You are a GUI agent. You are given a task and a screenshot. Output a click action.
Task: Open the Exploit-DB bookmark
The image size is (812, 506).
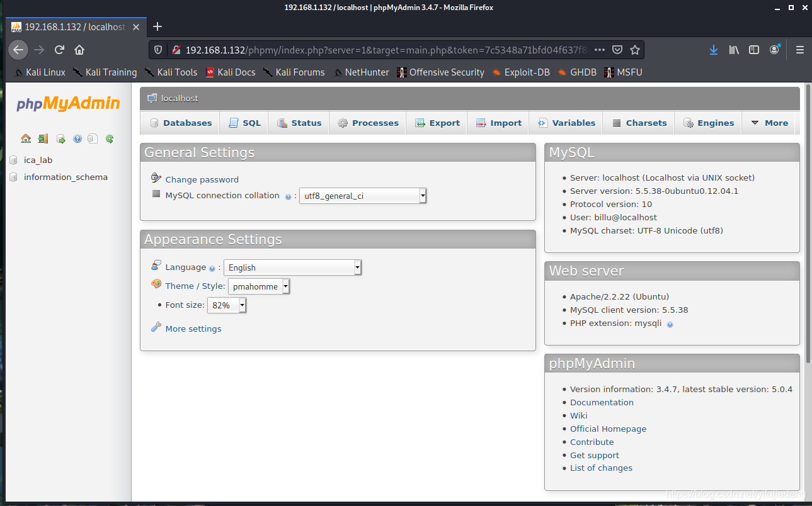[521, 72]
